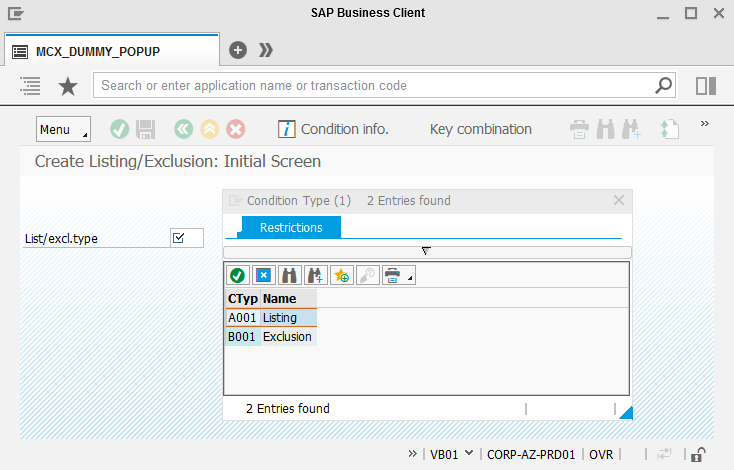Click the popup key/wrench settings icon
Image resolution: width=734 pixels, height=470 pixels.
click(367, 275)
